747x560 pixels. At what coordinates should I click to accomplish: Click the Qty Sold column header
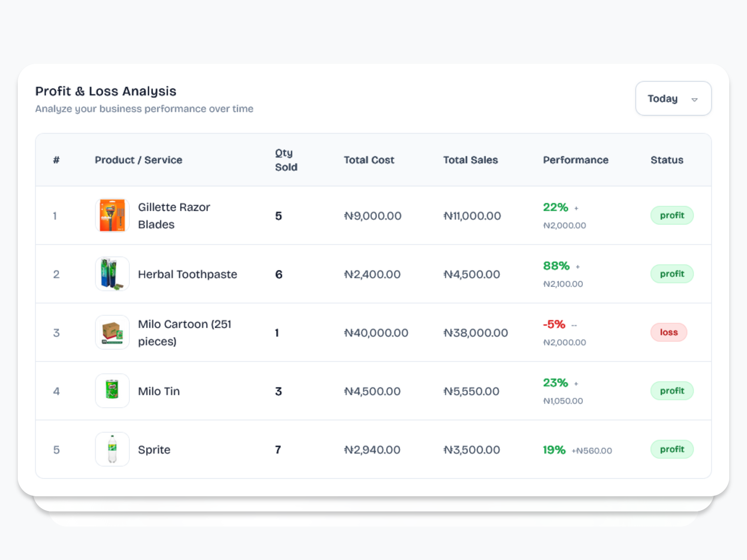pyautogui.click(x=286, y=160)
